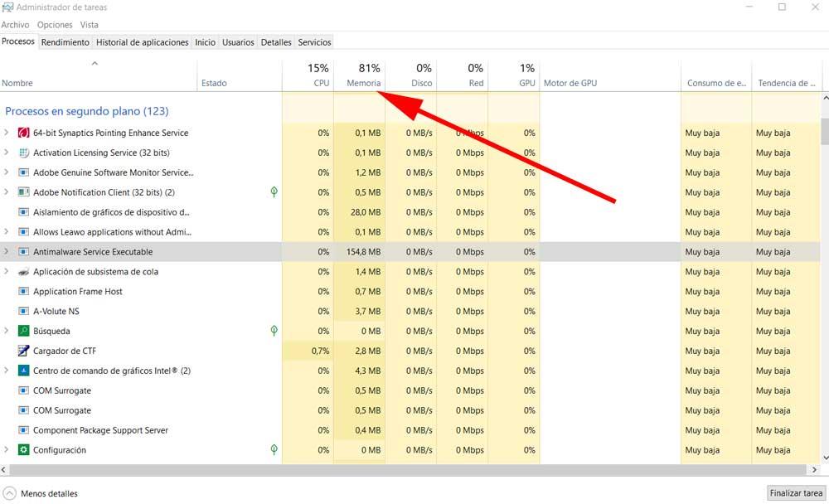Click the 0,7% CPU value of Cargador de CTF
Image resolution: width=829 pixels, height=504 pixels.
[320, 351]
